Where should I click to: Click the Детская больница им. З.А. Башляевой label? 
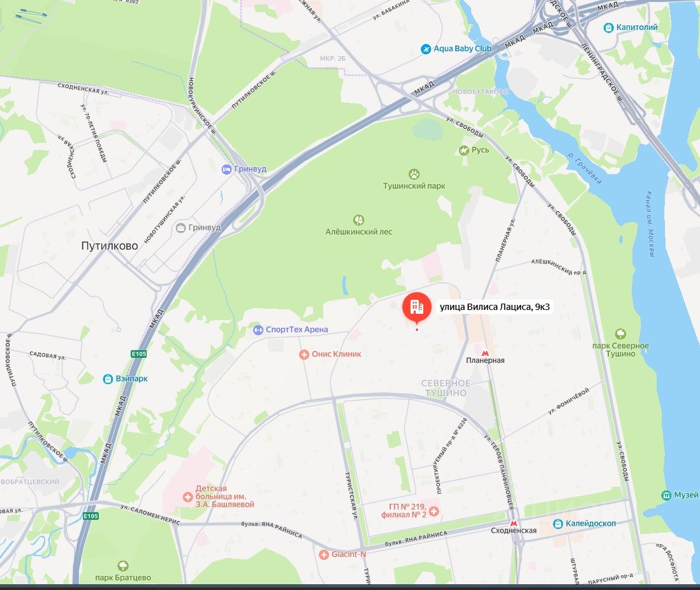[x=224, y=497]
